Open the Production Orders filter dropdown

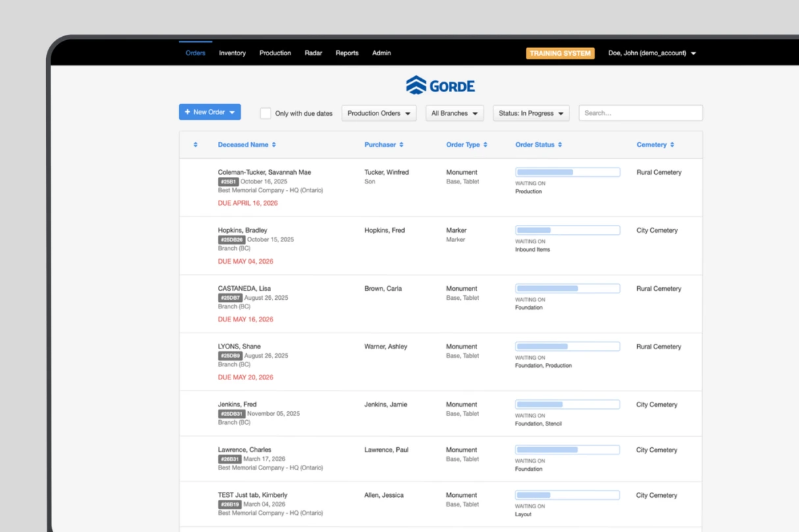pos(378,112)
